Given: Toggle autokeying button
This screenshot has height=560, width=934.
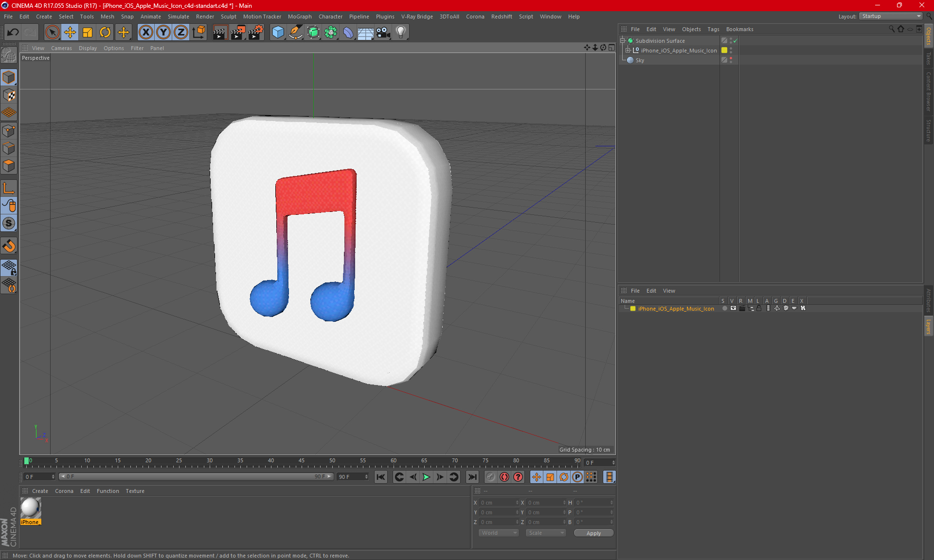Looking at the screenshot, I should 504,477.
